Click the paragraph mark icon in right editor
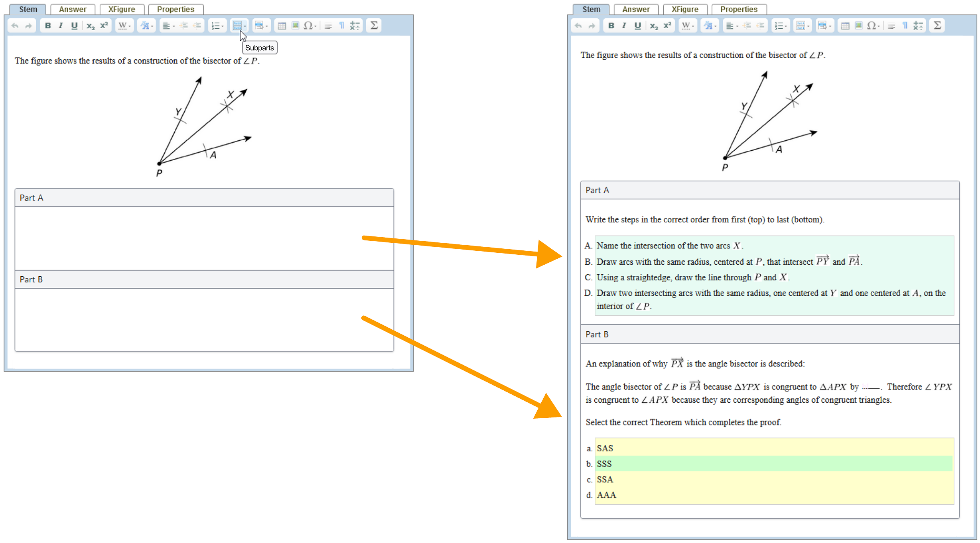The image size is (980, 543). (905, 26)
